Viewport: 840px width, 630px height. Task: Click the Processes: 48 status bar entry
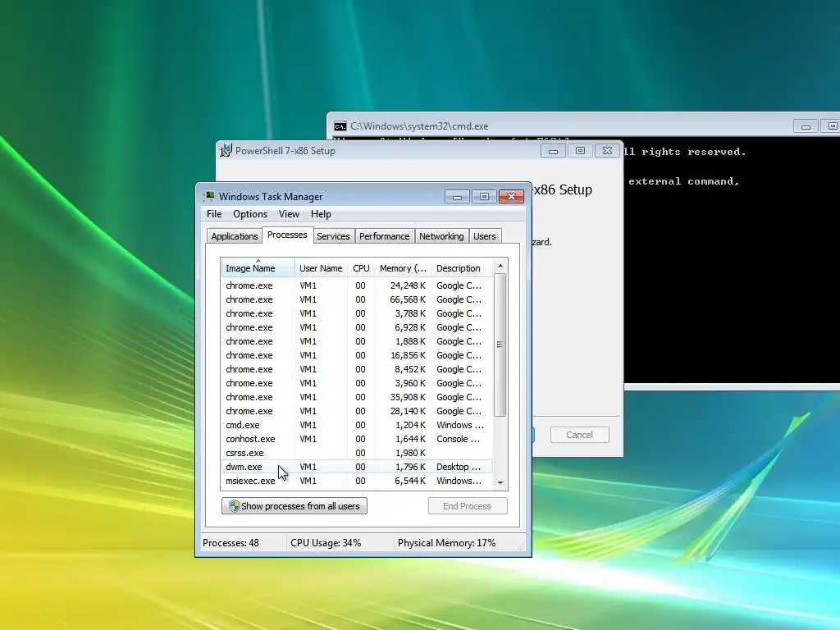coord(231,543)
